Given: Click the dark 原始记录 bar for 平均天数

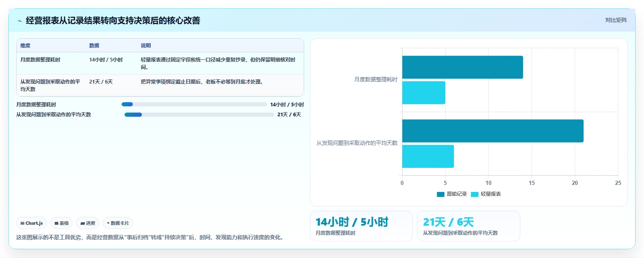Looking at the screenshot, I should (493, 131).
